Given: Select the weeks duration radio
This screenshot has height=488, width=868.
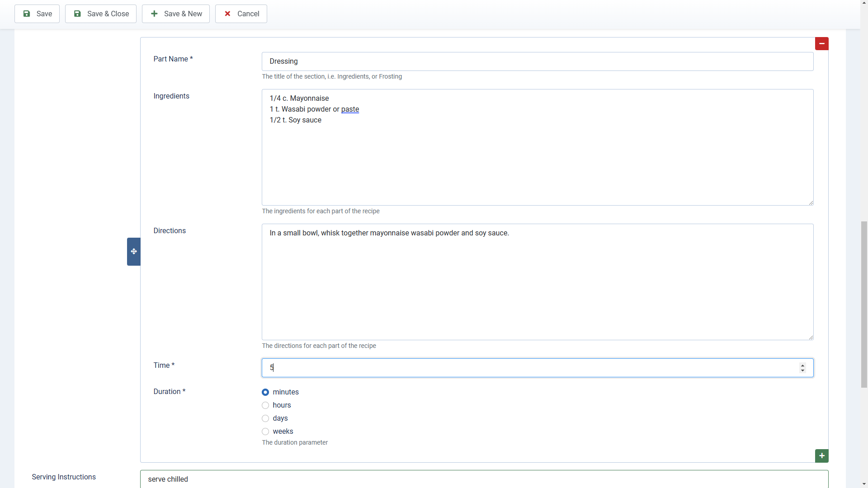Looking at the screenshot, I should [x=265, y=432].
